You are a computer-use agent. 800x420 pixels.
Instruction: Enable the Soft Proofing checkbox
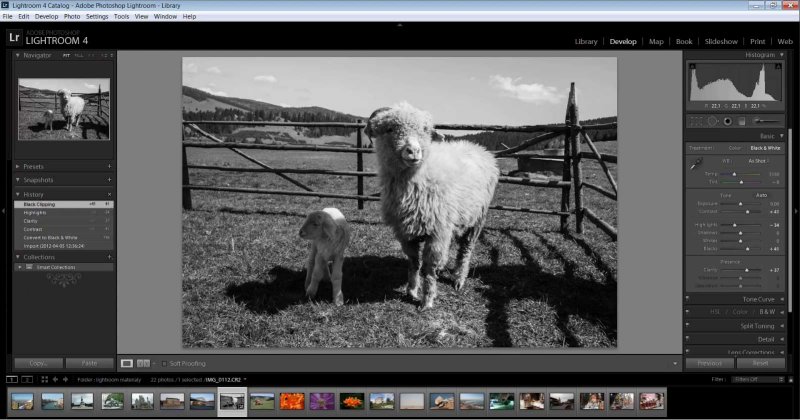pos(164,363)
